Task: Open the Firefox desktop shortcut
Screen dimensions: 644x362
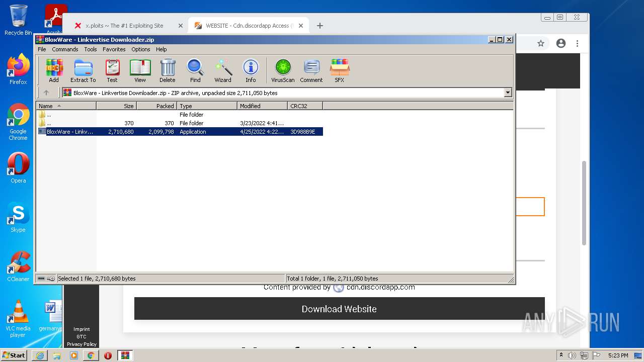Action: [x=18, y=69]
